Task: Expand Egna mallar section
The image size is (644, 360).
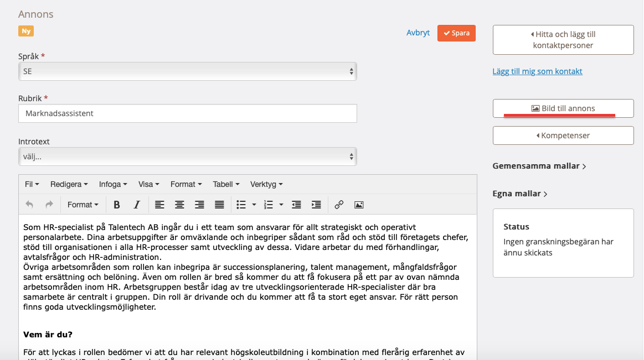Action: [x=520, y=194]
